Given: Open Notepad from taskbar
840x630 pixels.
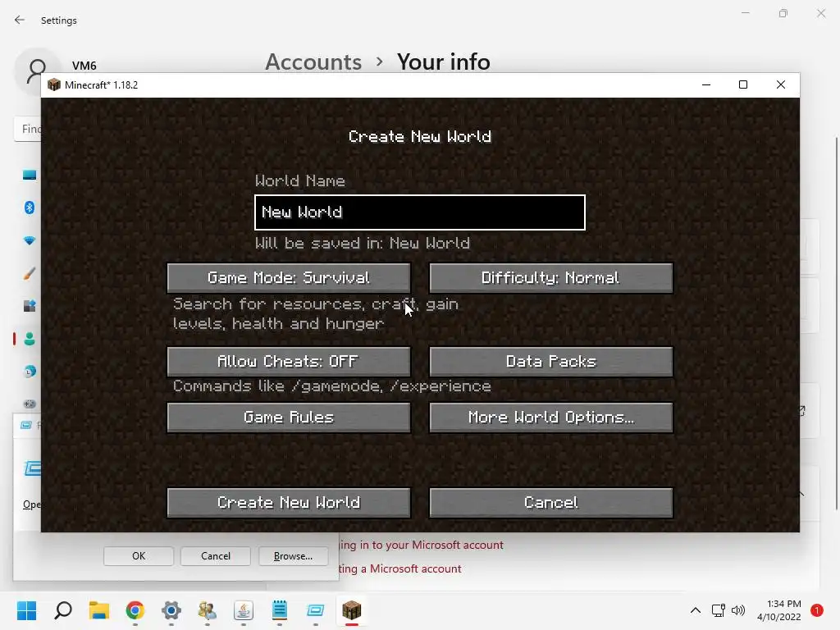Looking at the screenshot, I should point(280,610).
